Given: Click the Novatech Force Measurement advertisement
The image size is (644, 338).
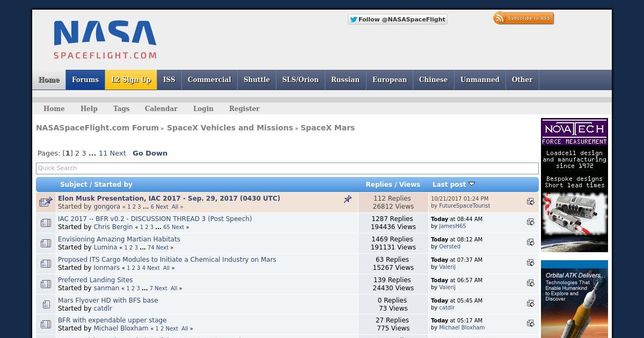Looking at the screenshot, I should (574, 185).
